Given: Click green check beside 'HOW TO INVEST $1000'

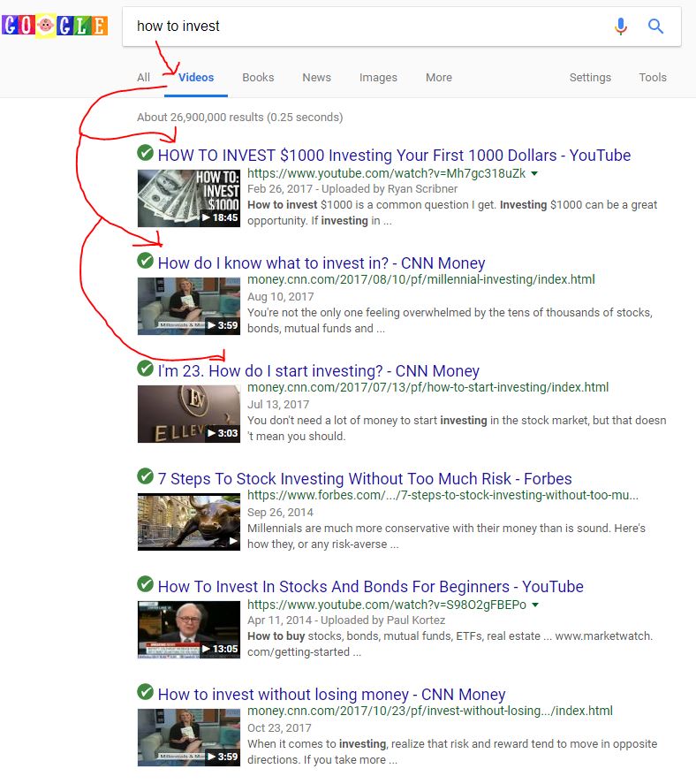Looking at the screenshot, I should pyautogui.click(x=146, y=153).
